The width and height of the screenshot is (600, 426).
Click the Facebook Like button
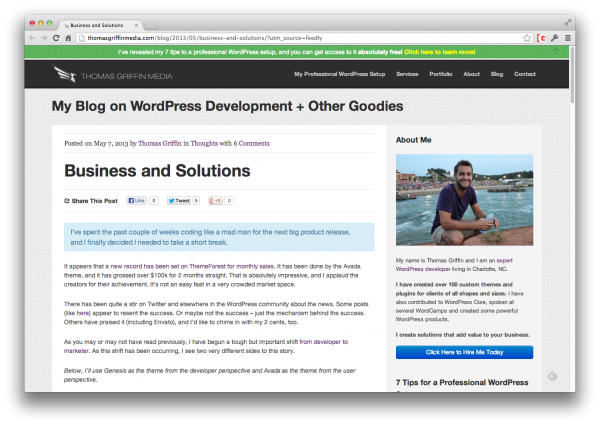137,201
